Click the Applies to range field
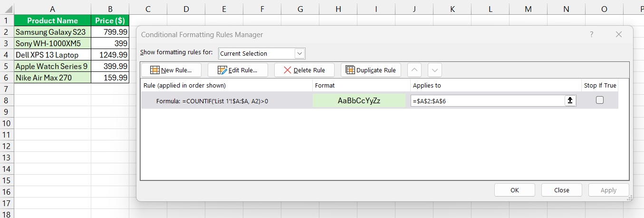The height and width of the screenshot is (218, 644). point(488,100)
